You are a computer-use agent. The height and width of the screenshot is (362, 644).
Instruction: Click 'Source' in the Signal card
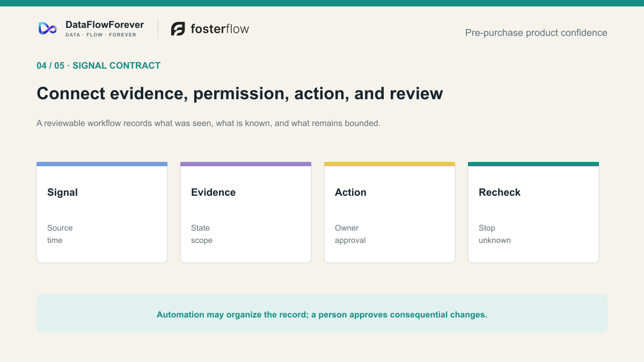(x=60, y=228)
